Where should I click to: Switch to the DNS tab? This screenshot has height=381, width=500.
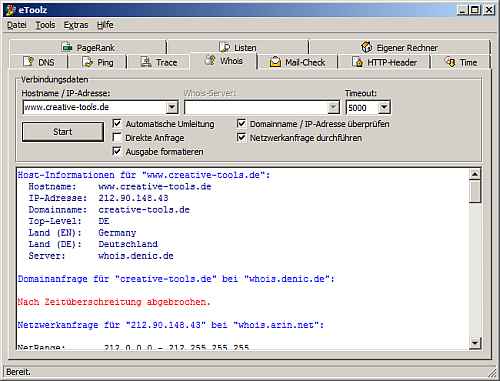click(39, 62)
